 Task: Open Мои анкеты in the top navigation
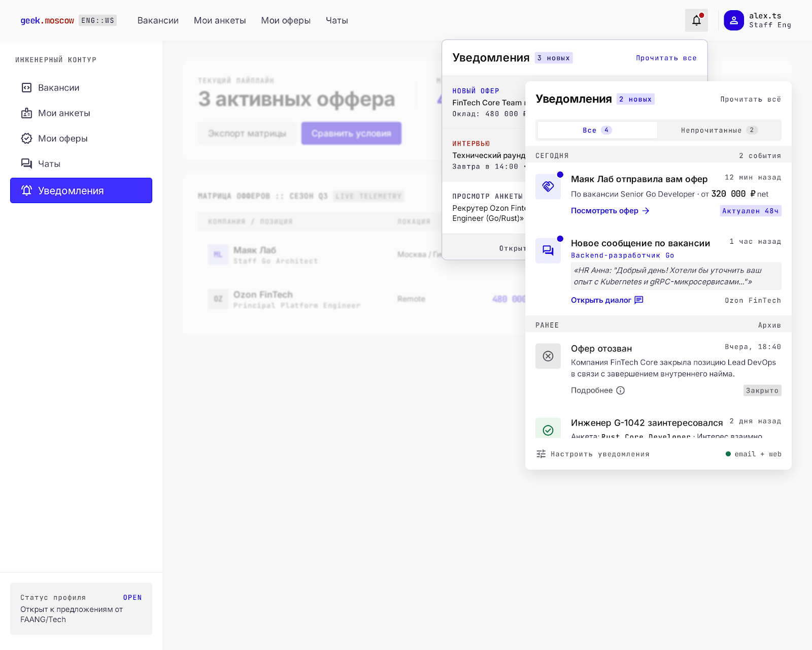(220, 20)
